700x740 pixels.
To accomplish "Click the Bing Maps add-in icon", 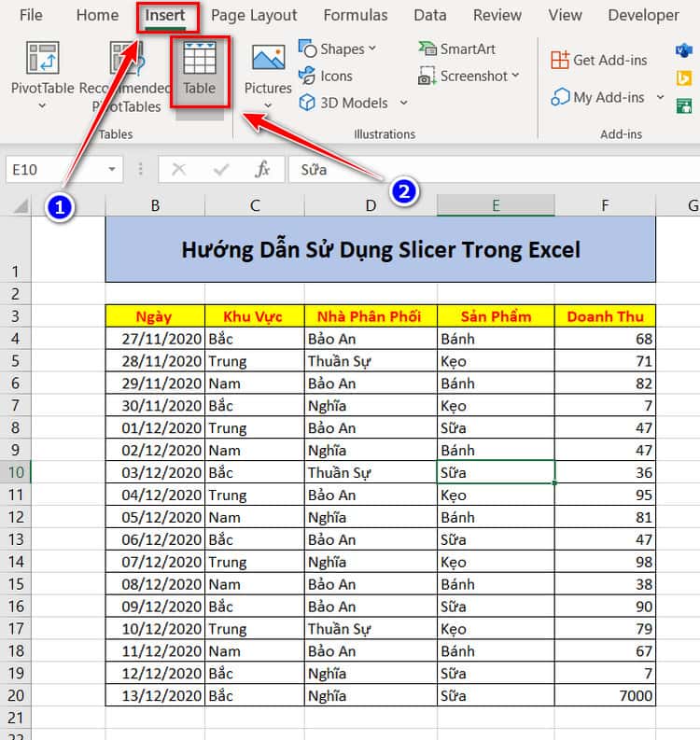I will point(684,77).
